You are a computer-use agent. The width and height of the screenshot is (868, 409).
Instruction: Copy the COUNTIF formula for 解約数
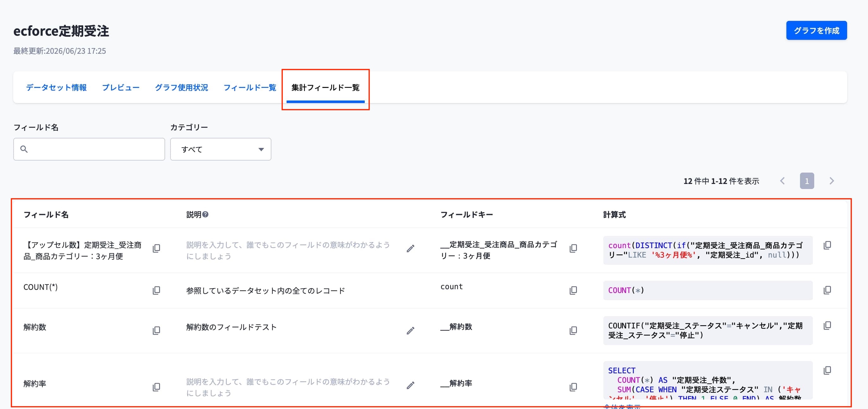point(827,326)
